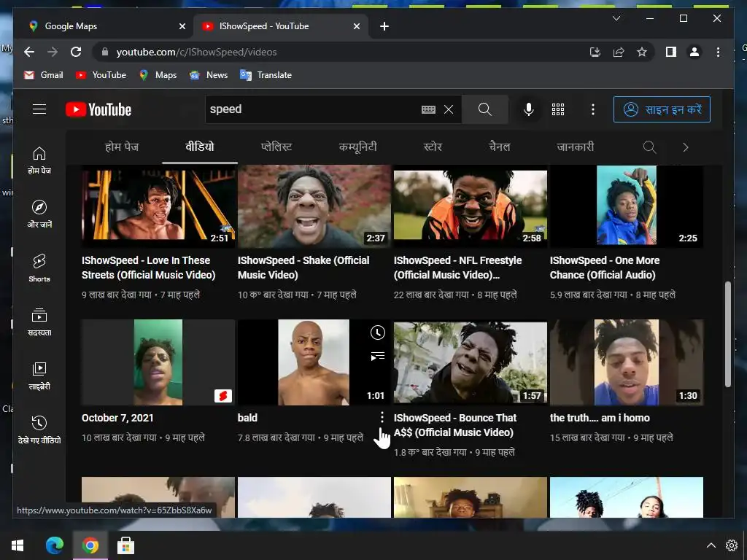The image size is (747, 560).
Task: Open watch history (देखे गए वीडियो) in sidebar
Action: tap(39, 430)
